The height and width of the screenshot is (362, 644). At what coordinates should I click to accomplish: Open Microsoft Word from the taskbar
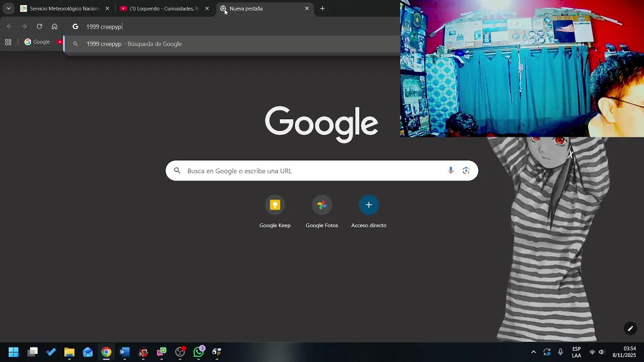click(x=125, y=352)
